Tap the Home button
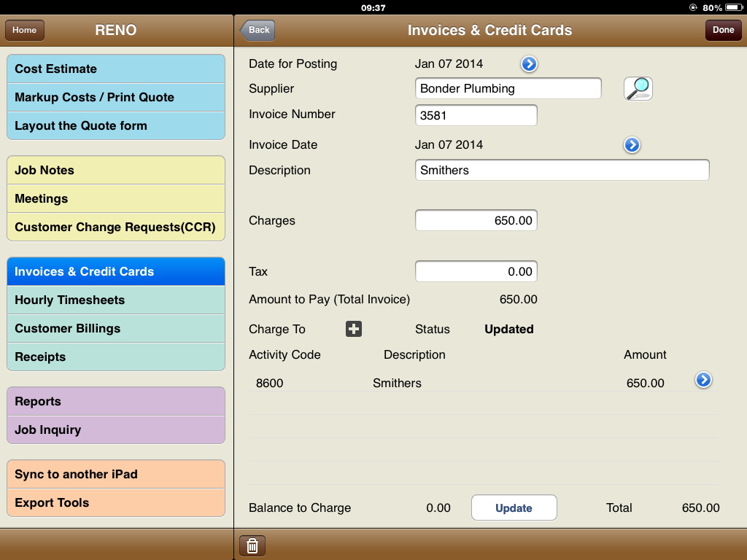Viewport: 747px width, 560px height. click(x=25, y=30)
